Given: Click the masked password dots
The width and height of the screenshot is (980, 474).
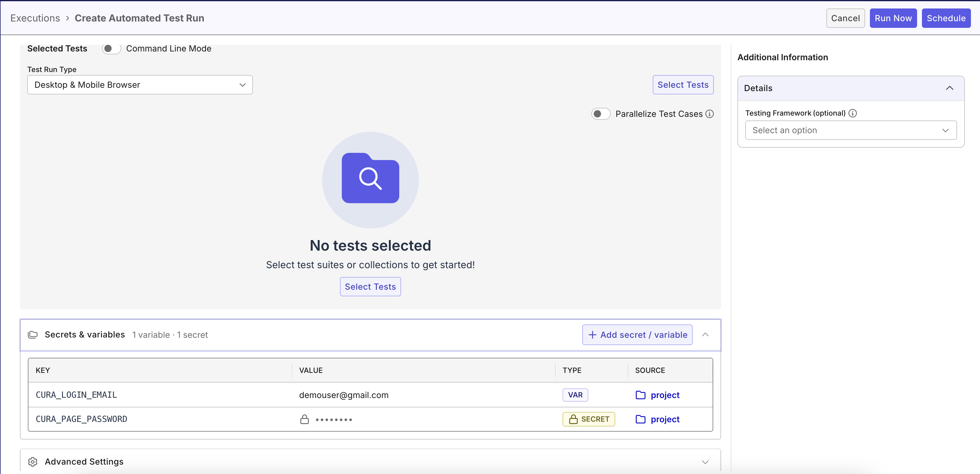Looking at the screenshot, I should point(334,420).
